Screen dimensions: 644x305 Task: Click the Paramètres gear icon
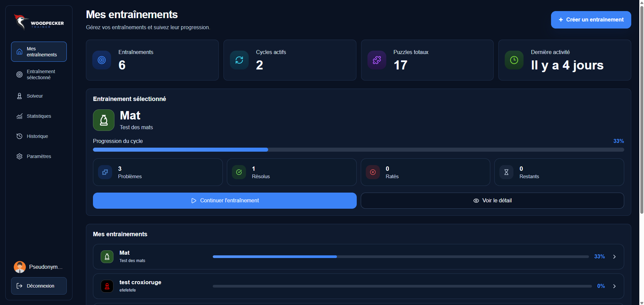[x=19, y=156]
